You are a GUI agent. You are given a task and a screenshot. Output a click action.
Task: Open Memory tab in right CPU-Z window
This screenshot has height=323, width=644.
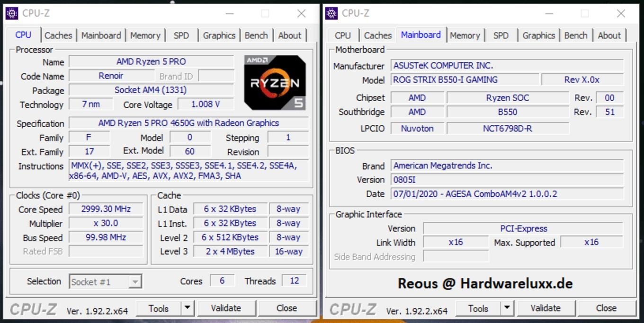[465, 35]
